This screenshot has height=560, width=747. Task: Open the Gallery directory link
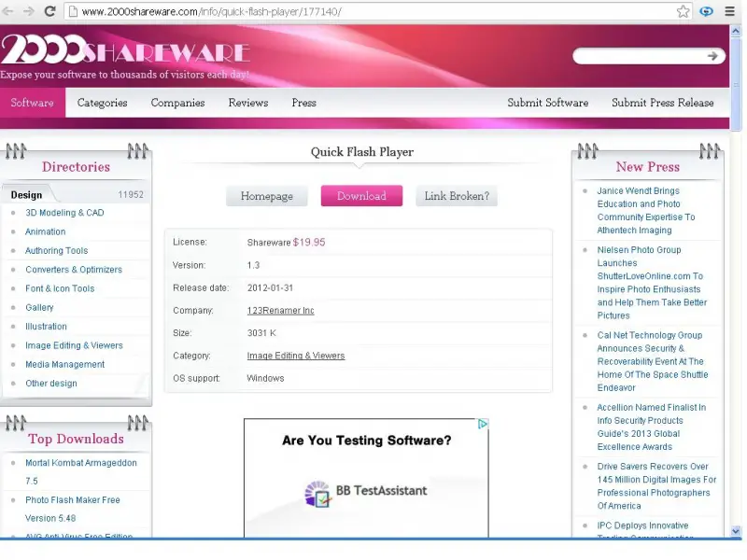(39, 308)
